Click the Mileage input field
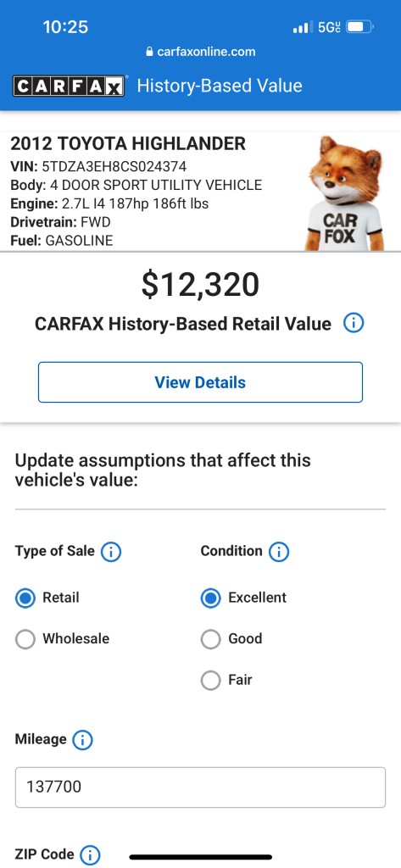401x868 pixels. (x=200, y=787)
